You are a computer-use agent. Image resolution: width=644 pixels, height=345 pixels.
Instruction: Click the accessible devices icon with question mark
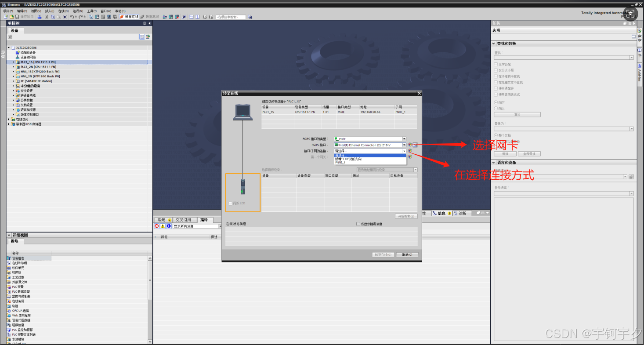click(x=165, y=17)
